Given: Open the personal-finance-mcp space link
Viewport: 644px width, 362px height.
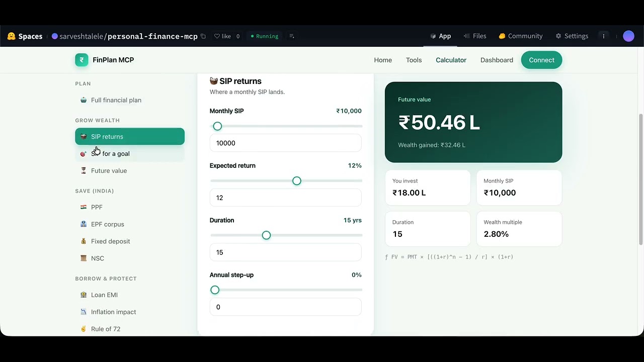Looking at the screenshot, I should [152, 36].
